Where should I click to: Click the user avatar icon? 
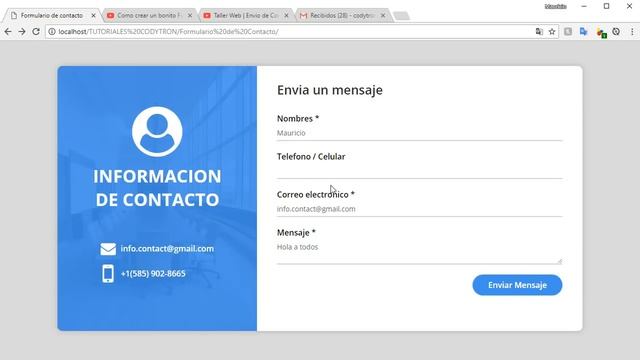pyautogui.click(x=157, y=131)
